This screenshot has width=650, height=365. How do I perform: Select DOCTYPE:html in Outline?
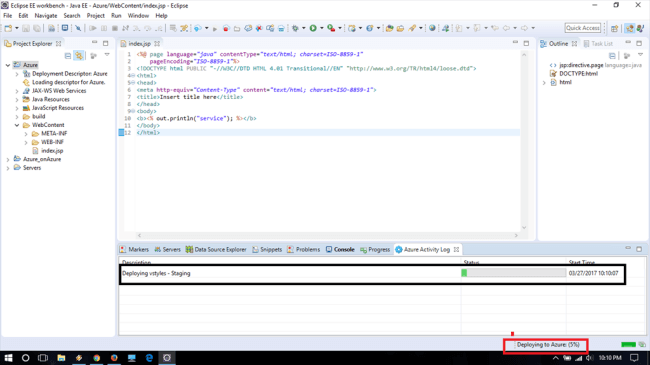(578, 73)
